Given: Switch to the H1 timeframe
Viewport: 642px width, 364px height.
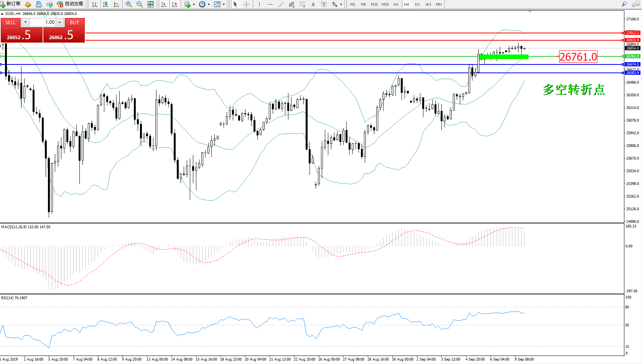Looking at the screenshot, I should 396,5.
